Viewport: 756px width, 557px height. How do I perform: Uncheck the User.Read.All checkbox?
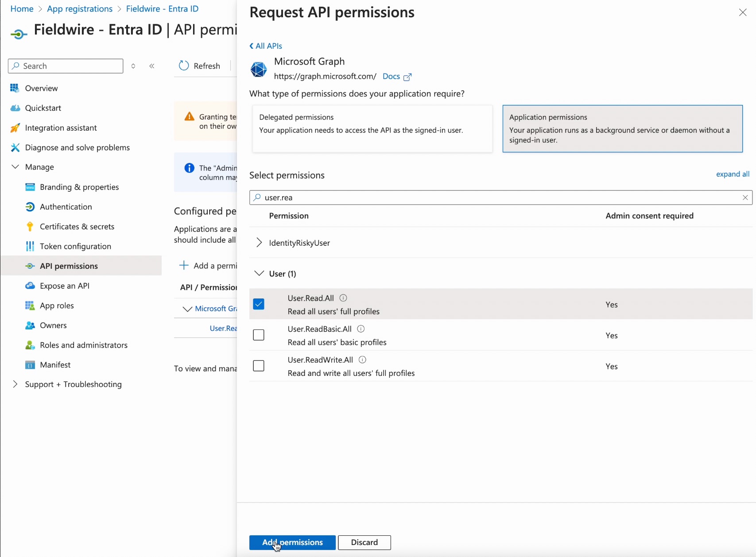pos(259,304)
